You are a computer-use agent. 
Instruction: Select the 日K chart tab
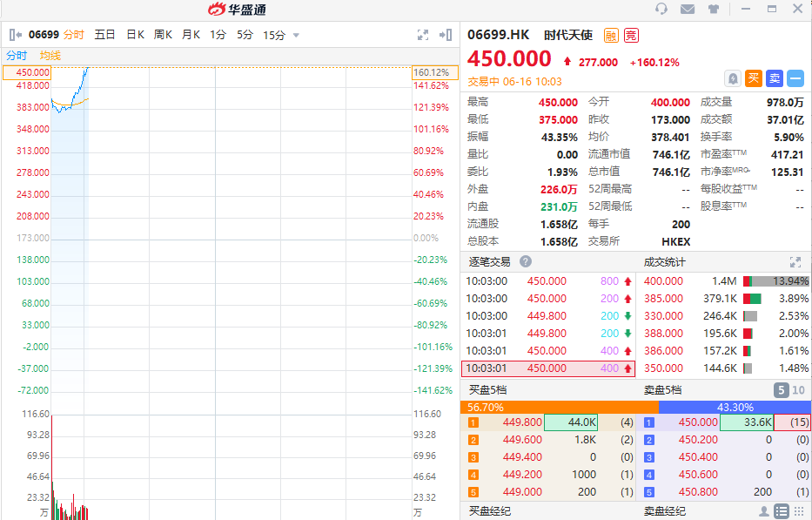tap(135, 35)
